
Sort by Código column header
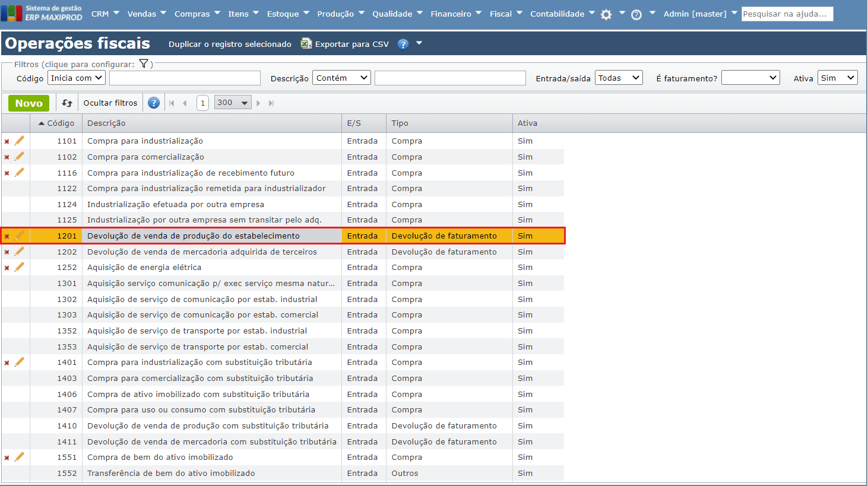coord(60,123)
